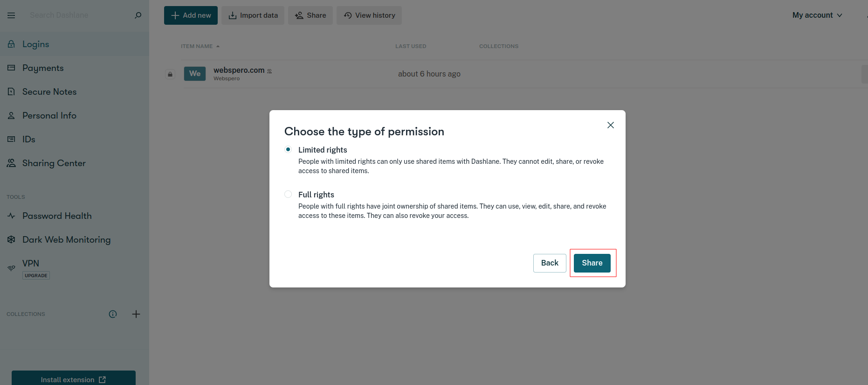Click Import data toolbar button
Image resolution: width=868 pixels, height=385 pixels.
click(253, 15)
